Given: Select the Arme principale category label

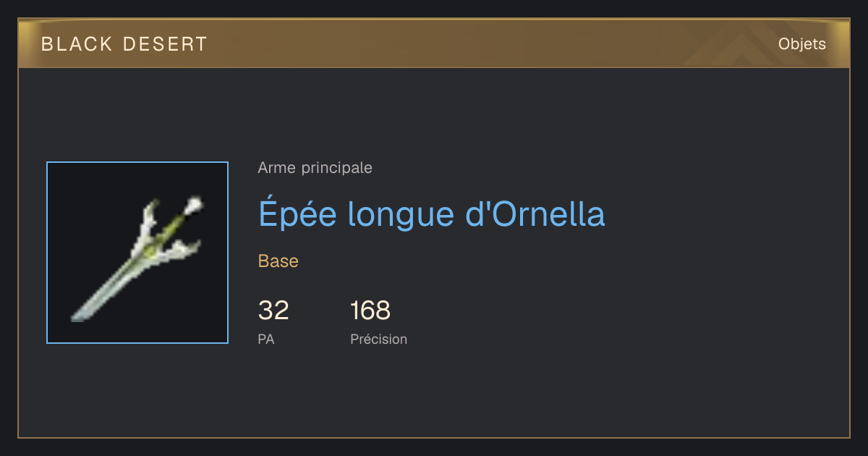Looking at the screenshot, I should [315, 168].
